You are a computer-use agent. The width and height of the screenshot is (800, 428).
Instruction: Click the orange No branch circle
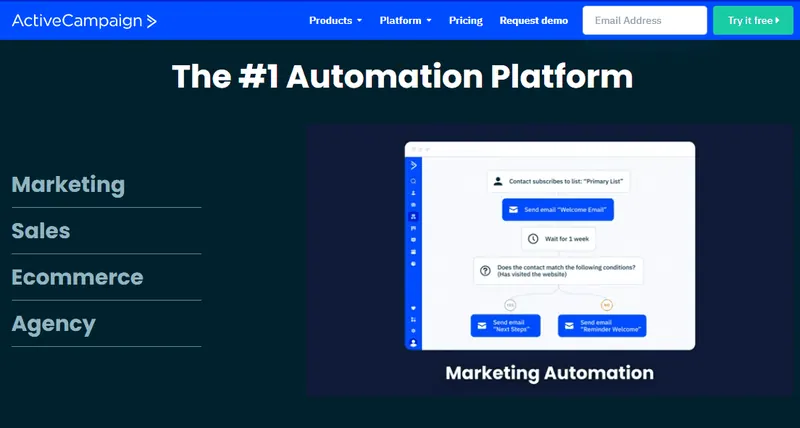pos(607,306)
